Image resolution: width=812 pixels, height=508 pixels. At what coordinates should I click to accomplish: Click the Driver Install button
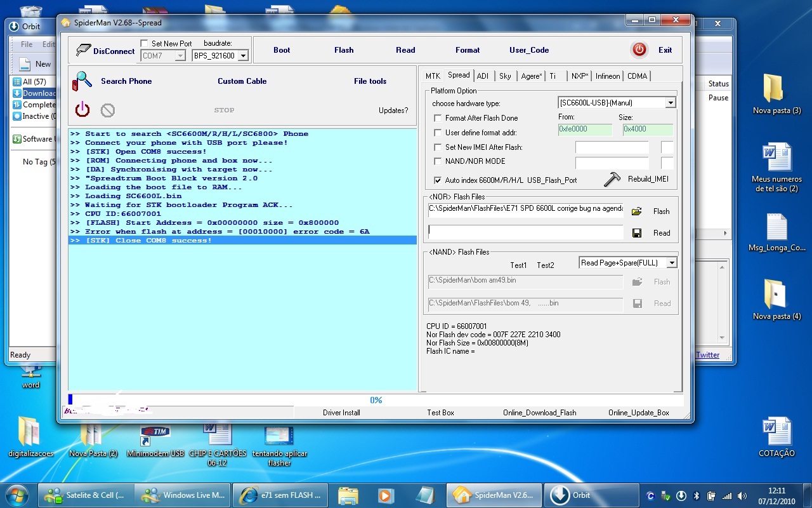pos(341,413)
